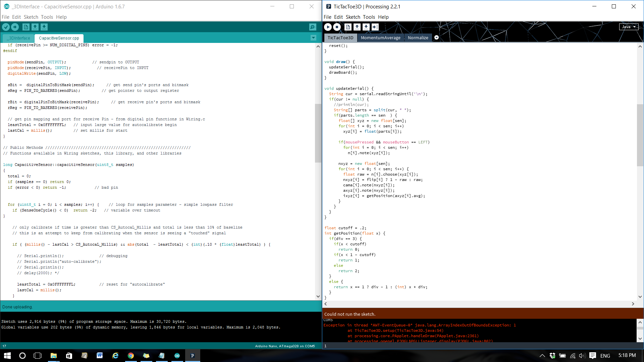644x362 pixels.
Task: Click 'Arduino Nano, ATmega328 on COM5' status text
Action: click(285, 346)
